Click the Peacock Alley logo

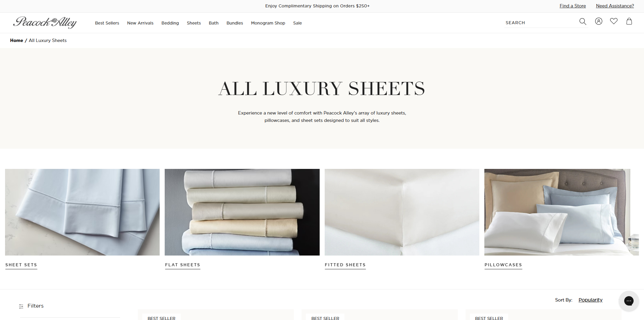(x=45, y=22)
